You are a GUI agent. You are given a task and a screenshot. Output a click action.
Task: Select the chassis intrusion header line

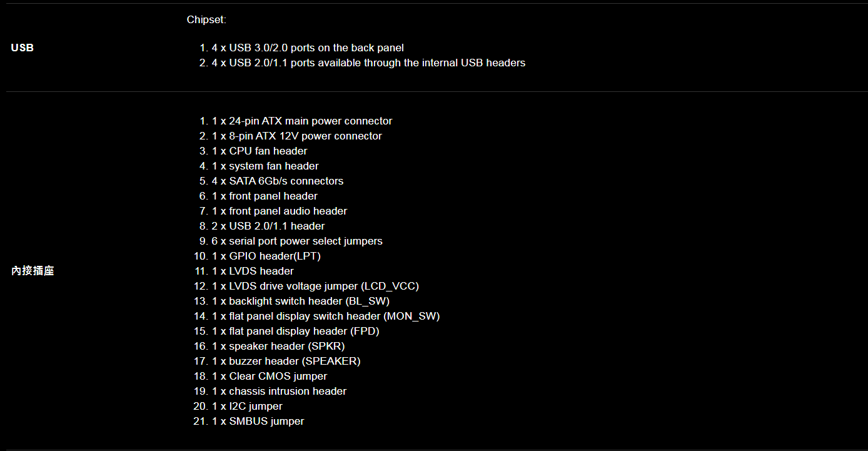pos(278,391)
